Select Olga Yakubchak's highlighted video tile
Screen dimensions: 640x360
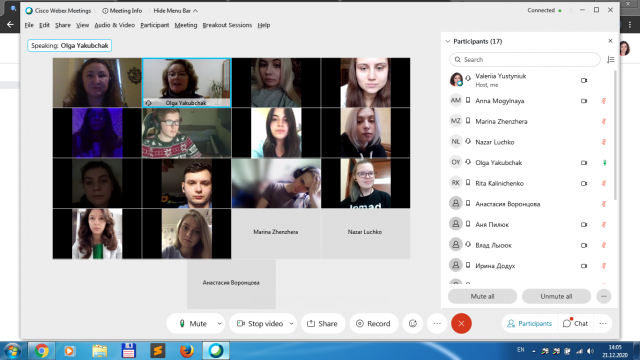click(187, 82)
